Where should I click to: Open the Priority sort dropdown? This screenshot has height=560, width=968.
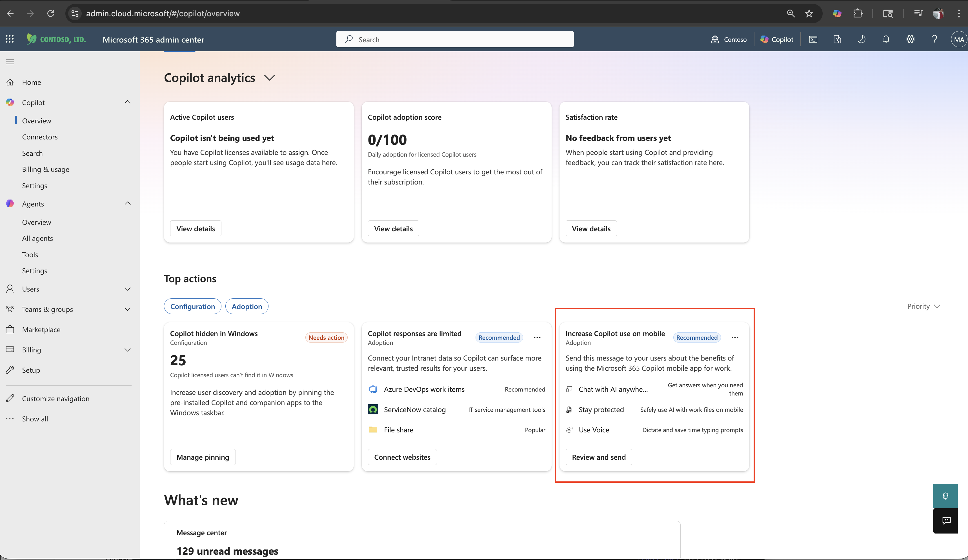(x=923, y=306)
